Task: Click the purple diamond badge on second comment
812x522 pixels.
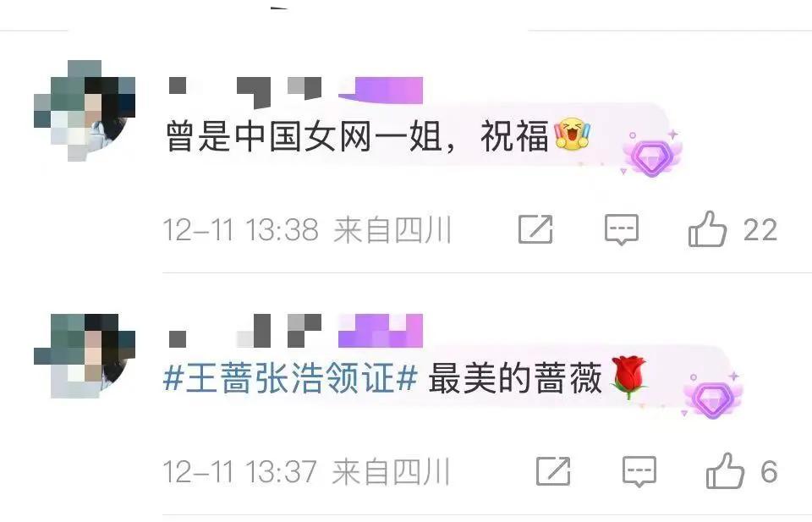Action: [x=712, y=396]
